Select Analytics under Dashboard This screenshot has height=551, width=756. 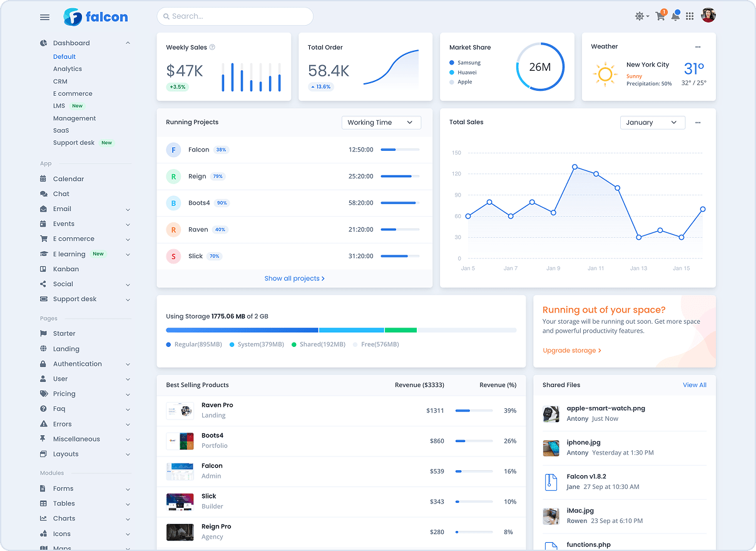[x=68, y=69]
